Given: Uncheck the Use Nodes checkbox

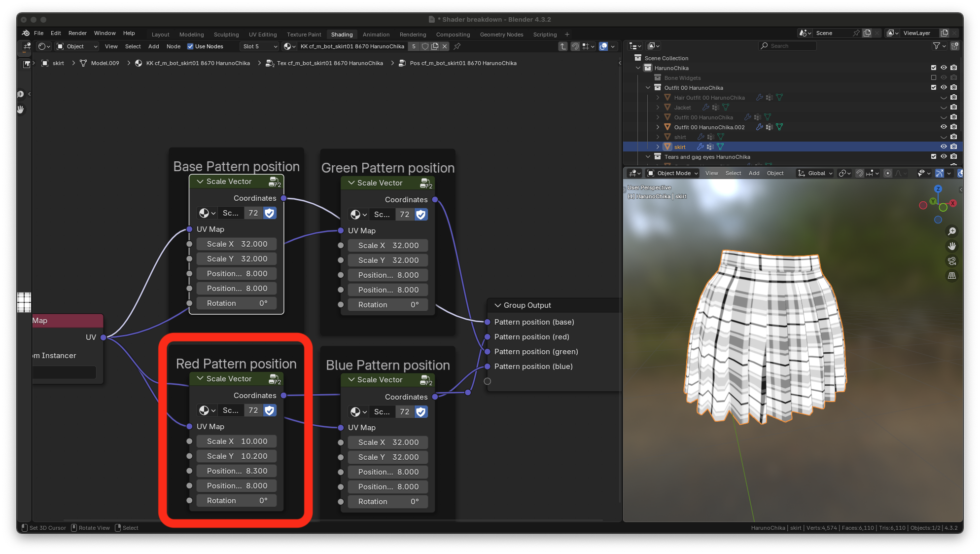Looking at the screenshot, I should tap(190, 46).
